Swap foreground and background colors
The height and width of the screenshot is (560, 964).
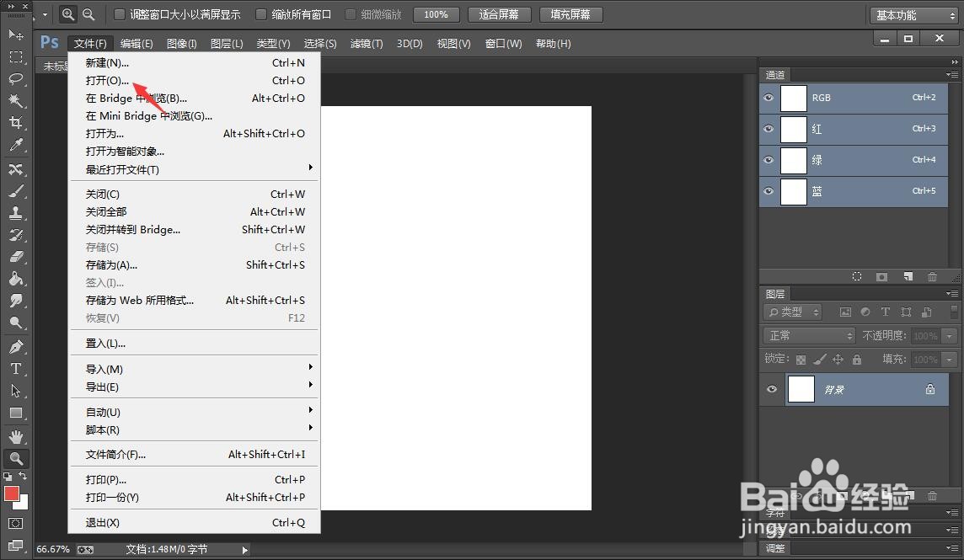23,476
